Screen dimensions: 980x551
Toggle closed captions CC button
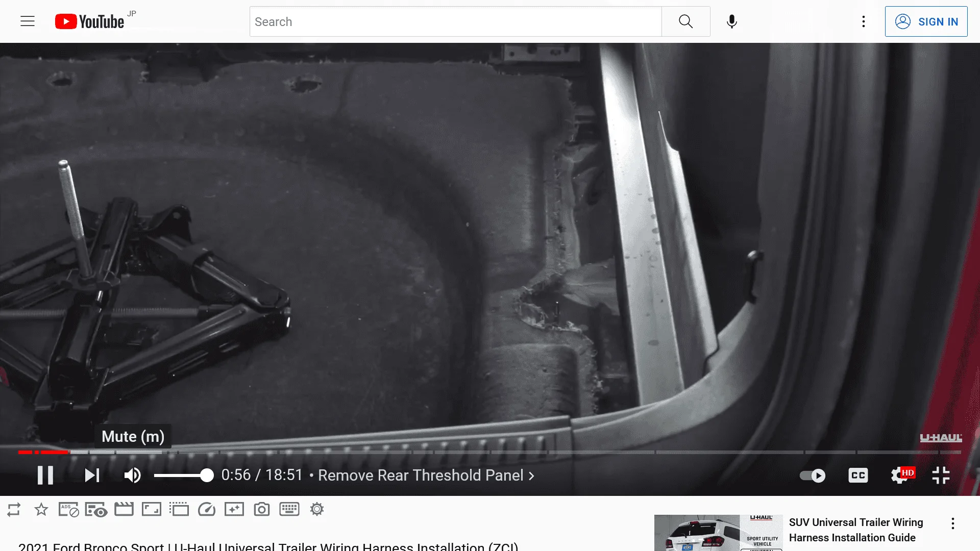pyautogui.click(x=858, y=475)
